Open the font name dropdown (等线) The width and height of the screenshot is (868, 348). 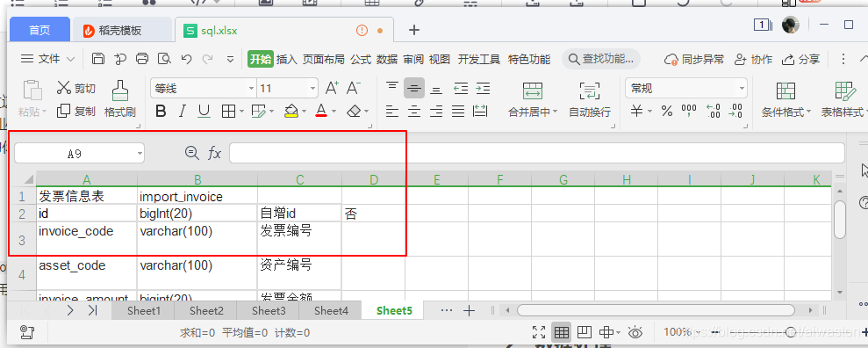point(251,88)
